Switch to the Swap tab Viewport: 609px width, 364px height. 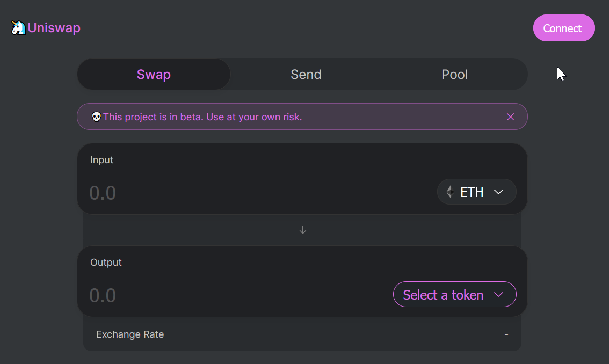click(154, 74)
